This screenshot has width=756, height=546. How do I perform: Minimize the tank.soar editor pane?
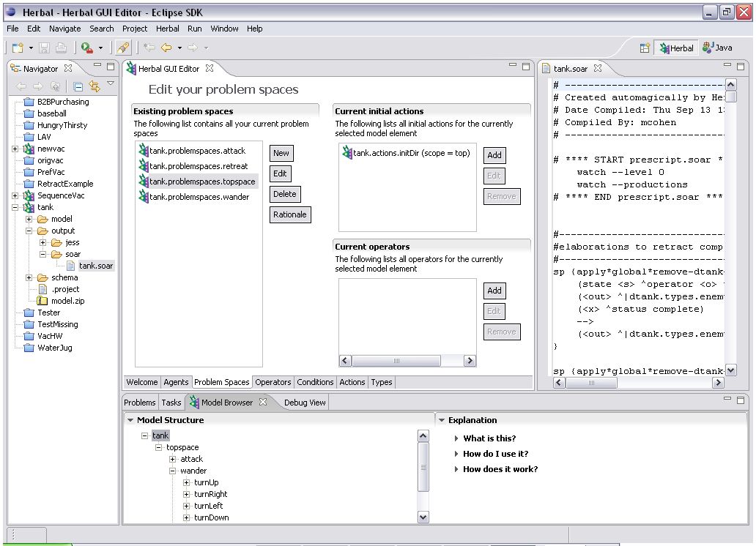click(x=727, y=64)
